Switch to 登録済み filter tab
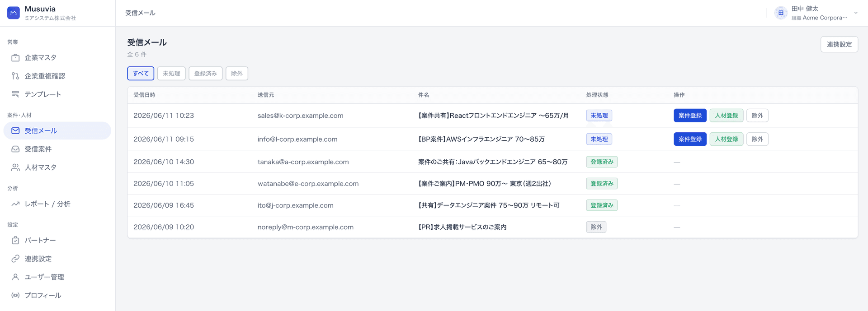Image resolution: width=868 pixels, height=311 pixels. [206, 73]
